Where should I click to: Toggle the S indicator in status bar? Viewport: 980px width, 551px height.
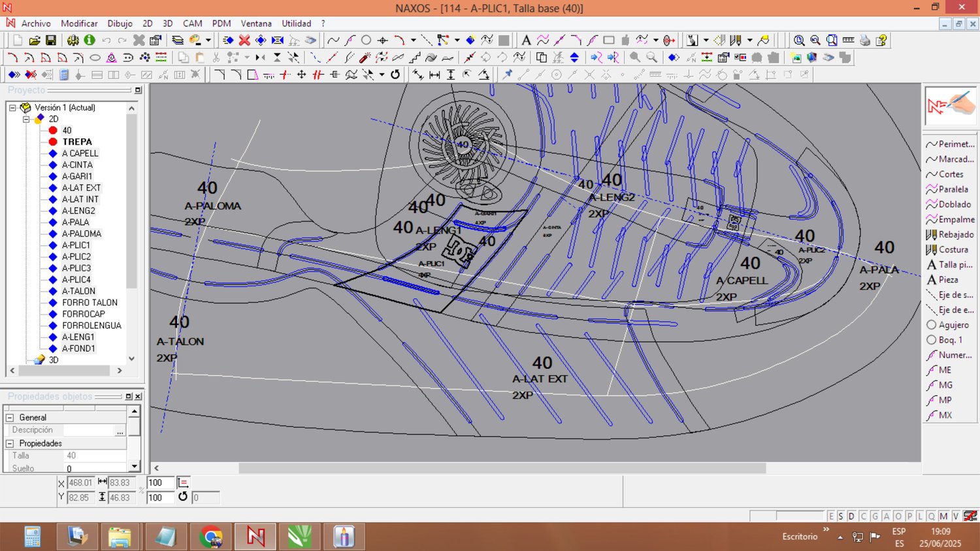[841, 516]
